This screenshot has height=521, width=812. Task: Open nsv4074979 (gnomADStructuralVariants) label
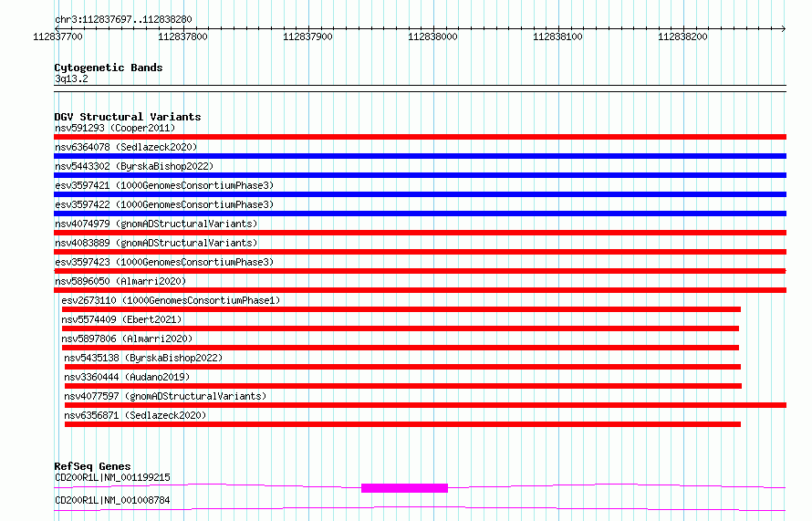pos(156,224)
